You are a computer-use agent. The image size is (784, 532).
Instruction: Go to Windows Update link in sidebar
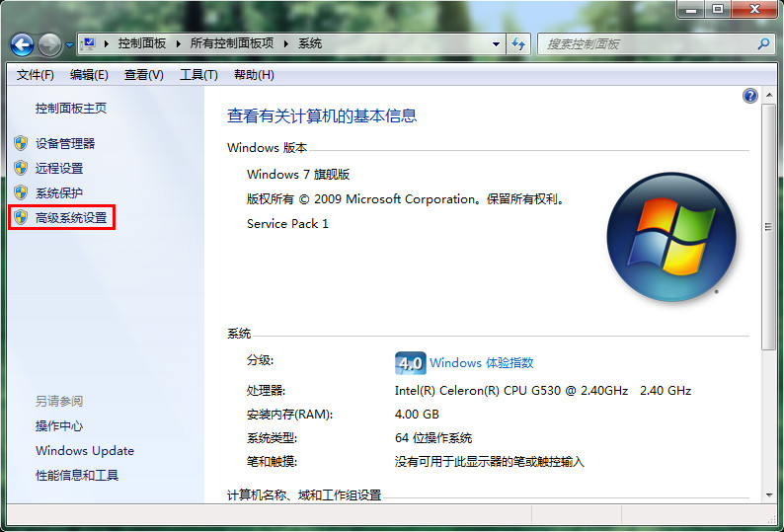coord(84,451)
